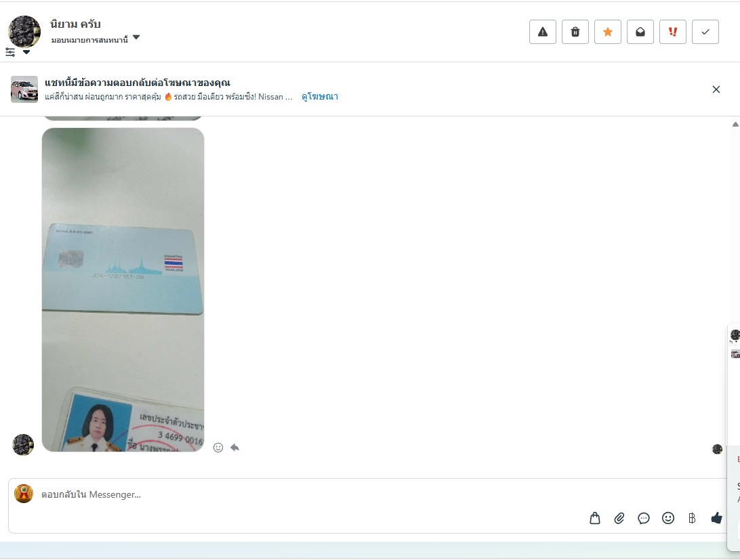Open the shopping bag product icon
Viewport: 740px width, 560px height.
coord(595,518)
